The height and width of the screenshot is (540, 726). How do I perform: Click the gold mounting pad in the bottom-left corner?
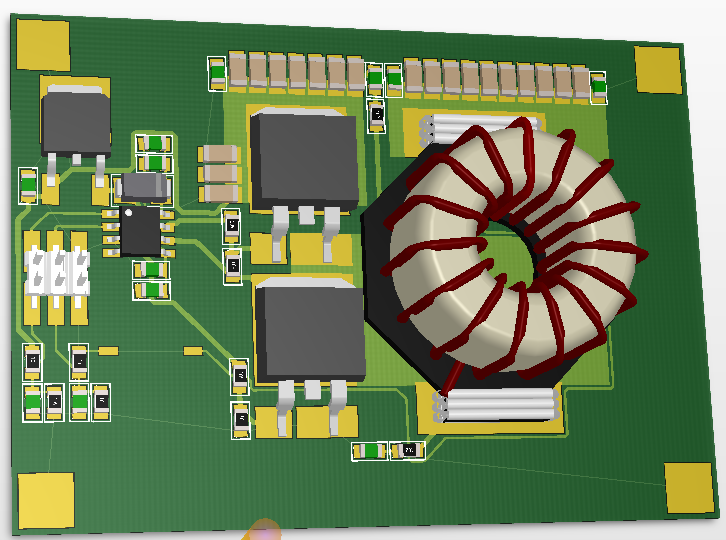click(x=46, y=500)
